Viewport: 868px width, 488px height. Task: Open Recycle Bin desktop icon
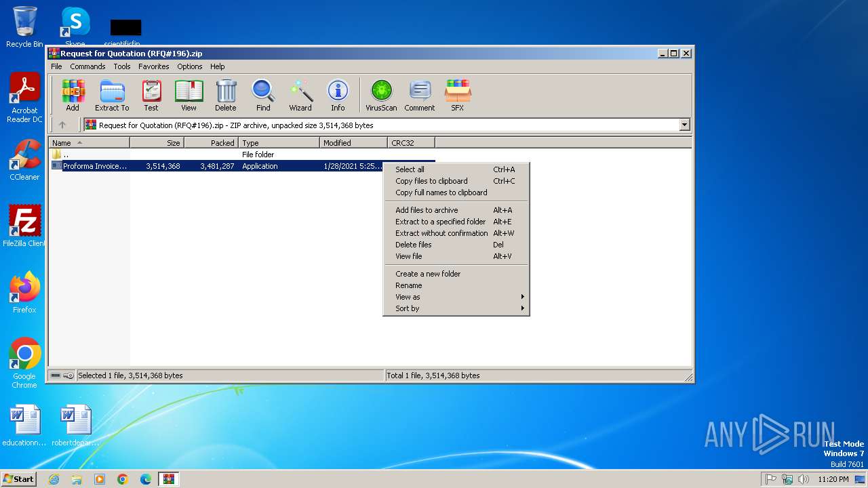[24, 27]
